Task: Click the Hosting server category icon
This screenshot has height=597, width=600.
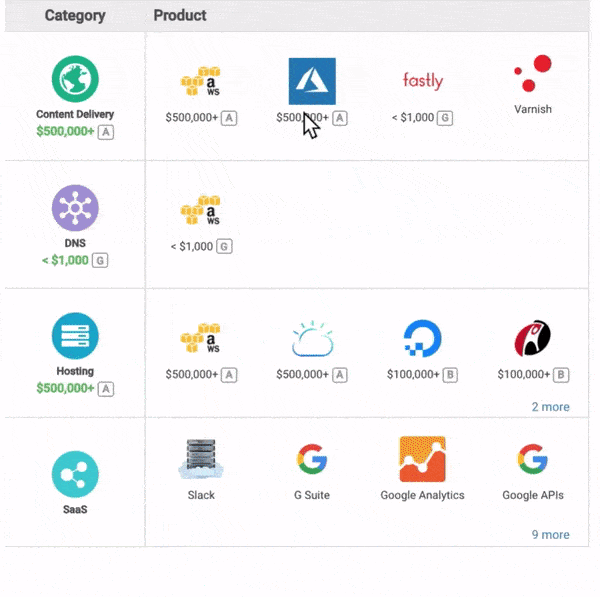Action: tap(75, 336)
